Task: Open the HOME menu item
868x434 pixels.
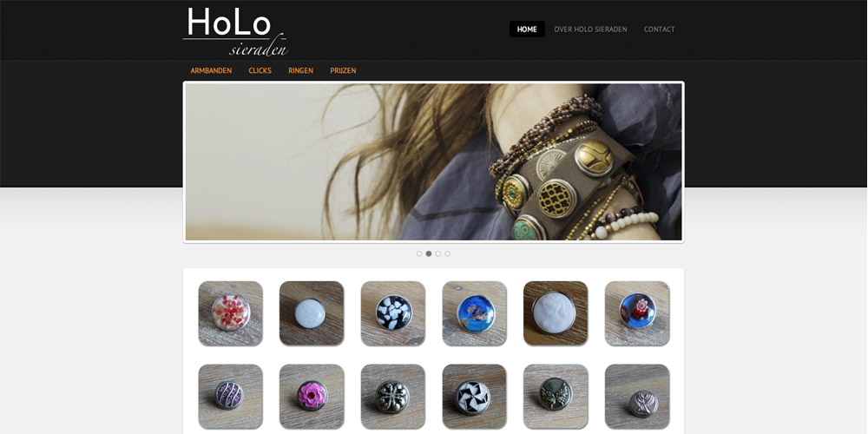Action: pos(527,30)
